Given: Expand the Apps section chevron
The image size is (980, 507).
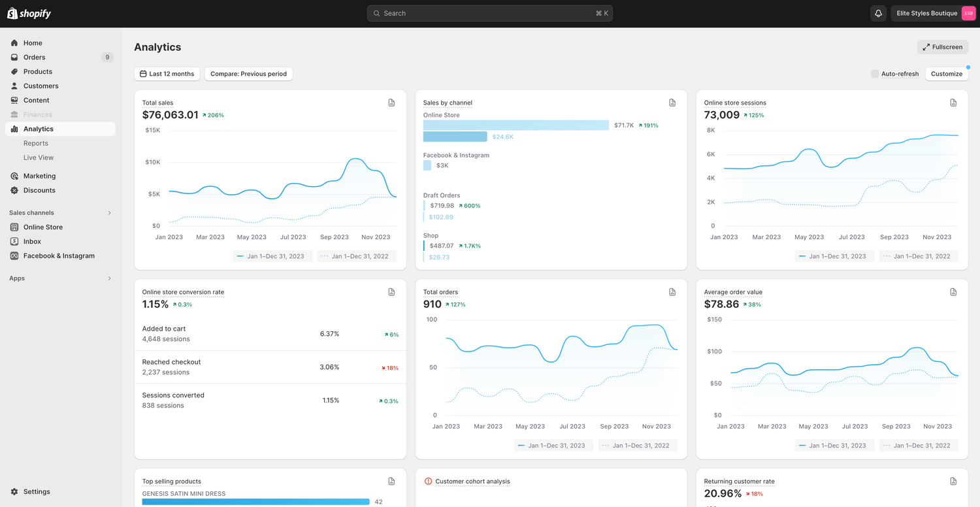Looking at the screenshot, I should [x=109, y=278].
